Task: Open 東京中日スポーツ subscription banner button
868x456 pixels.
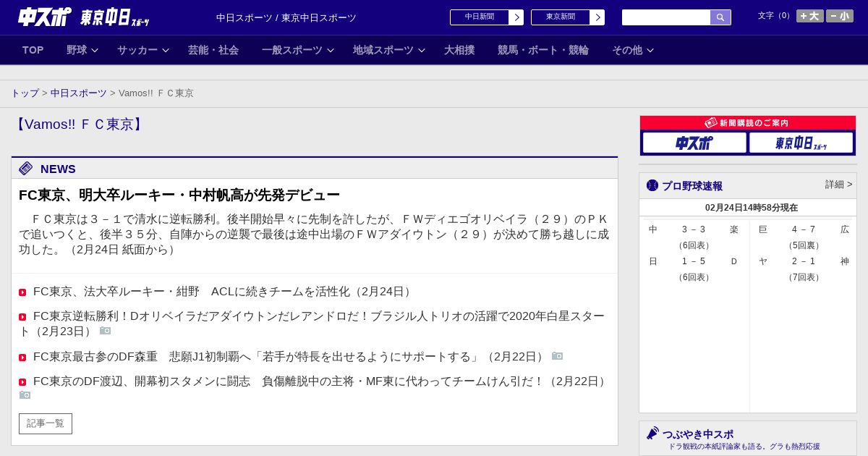Action: pyautogui.click(x=801, y=143)
